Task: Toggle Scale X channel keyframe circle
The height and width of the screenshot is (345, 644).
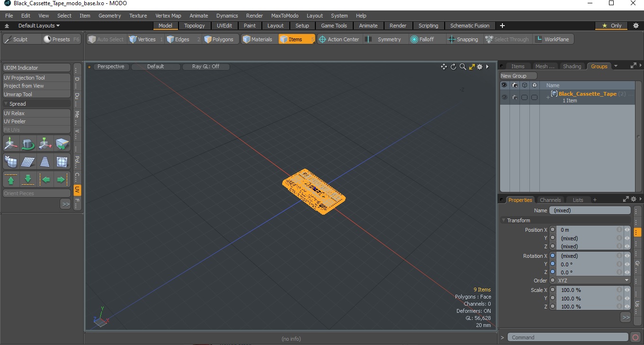Action: (x=552, y=290)
